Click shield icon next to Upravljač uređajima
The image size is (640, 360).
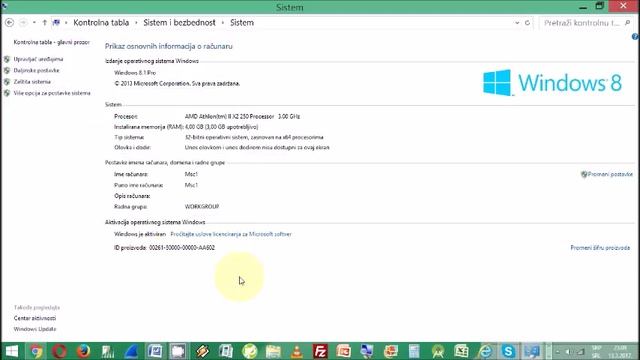(x=7, y=59)
